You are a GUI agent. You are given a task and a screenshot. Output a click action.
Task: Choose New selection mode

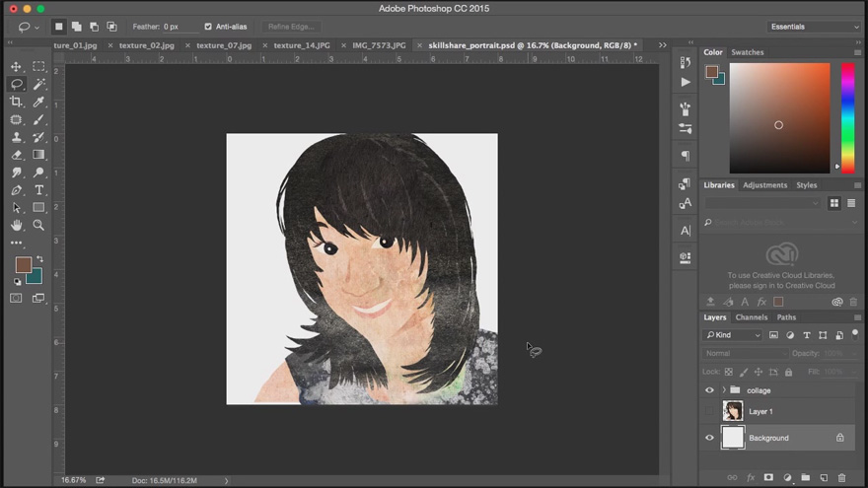pyautogui.click(x=58, y=27)
